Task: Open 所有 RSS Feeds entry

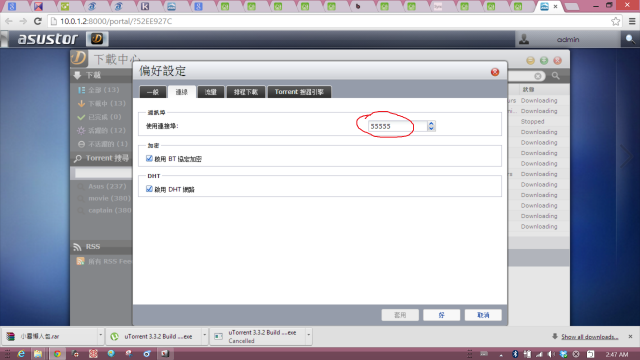Action: click(x=104, y=261)
